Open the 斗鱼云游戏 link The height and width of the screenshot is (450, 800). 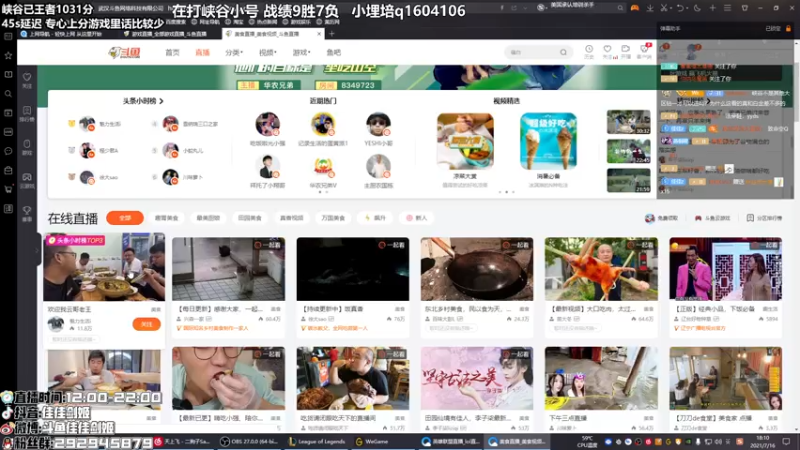coord(713,218)
